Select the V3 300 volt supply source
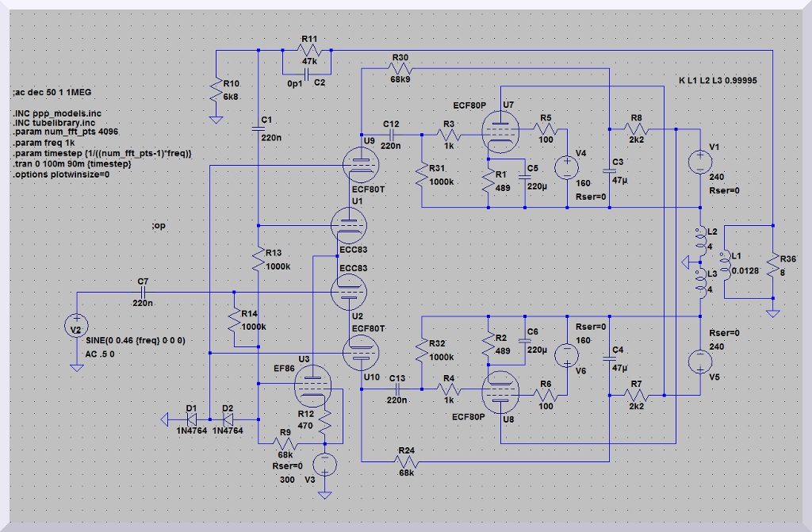Viewport: 812px width, 532px height. click(x=324, y=465)
